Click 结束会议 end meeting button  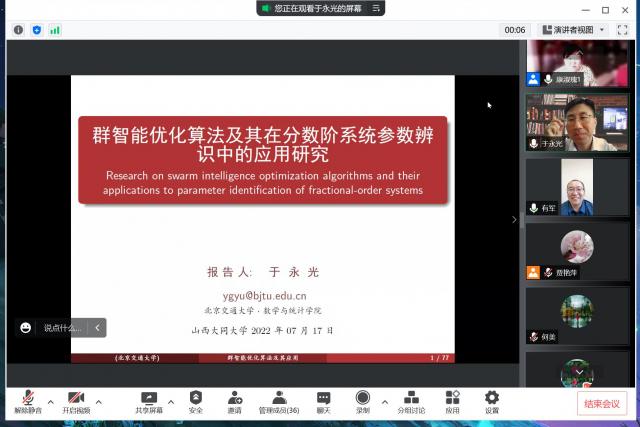click(x=602, y=404)
